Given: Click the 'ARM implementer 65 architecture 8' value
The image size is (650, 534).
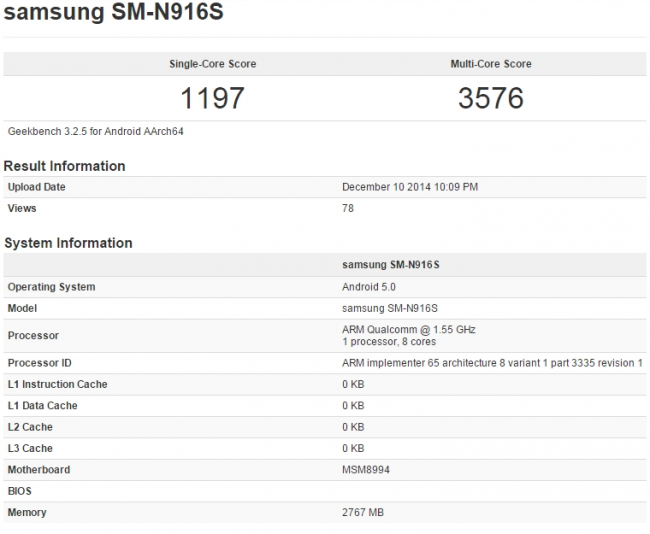Looking at the screenshot, I should 492,363.
